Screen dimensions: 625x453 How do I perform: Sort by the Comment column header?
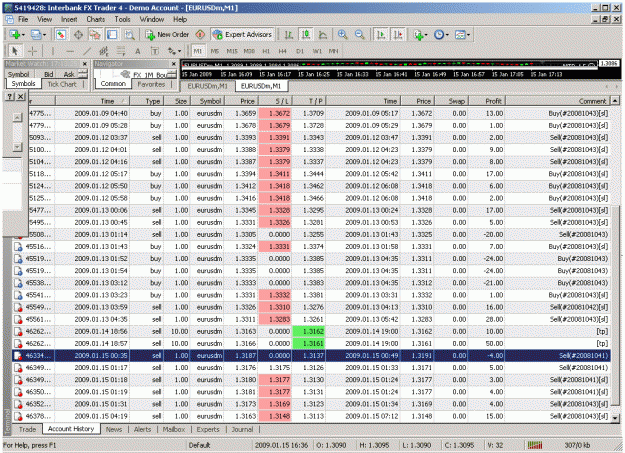coord(558,101)
